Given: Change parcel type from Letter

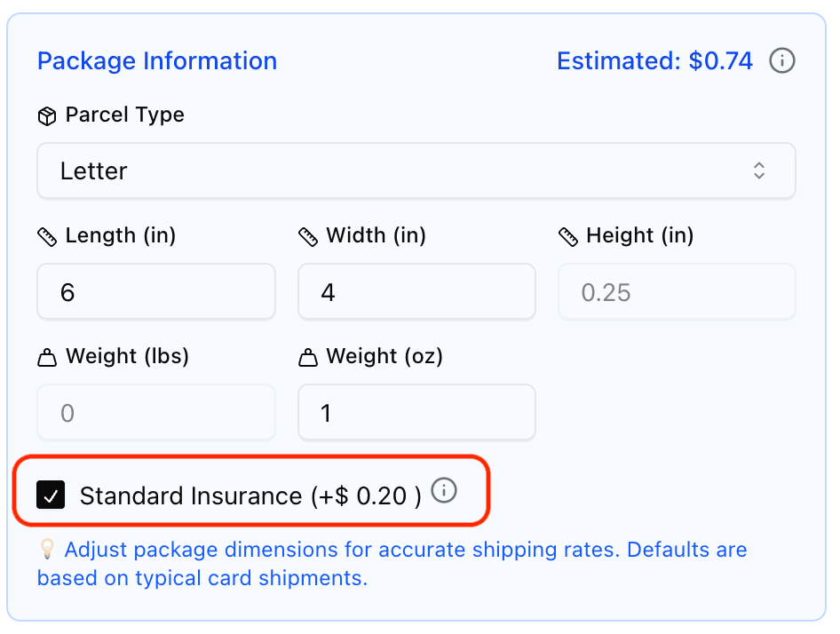Looking at the screenshot, I should pos(416,170).
